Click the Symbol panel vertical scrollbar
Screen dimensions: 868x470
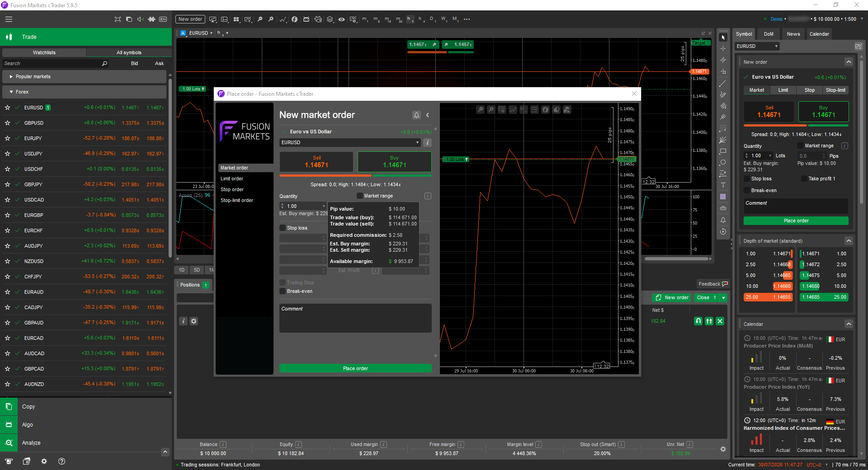862,131
